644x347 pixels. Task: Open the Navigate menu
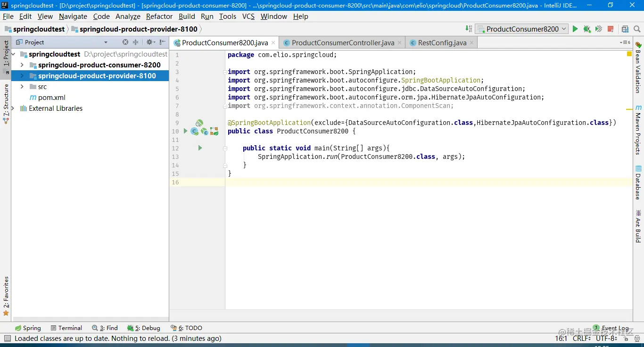click(73, 17)
